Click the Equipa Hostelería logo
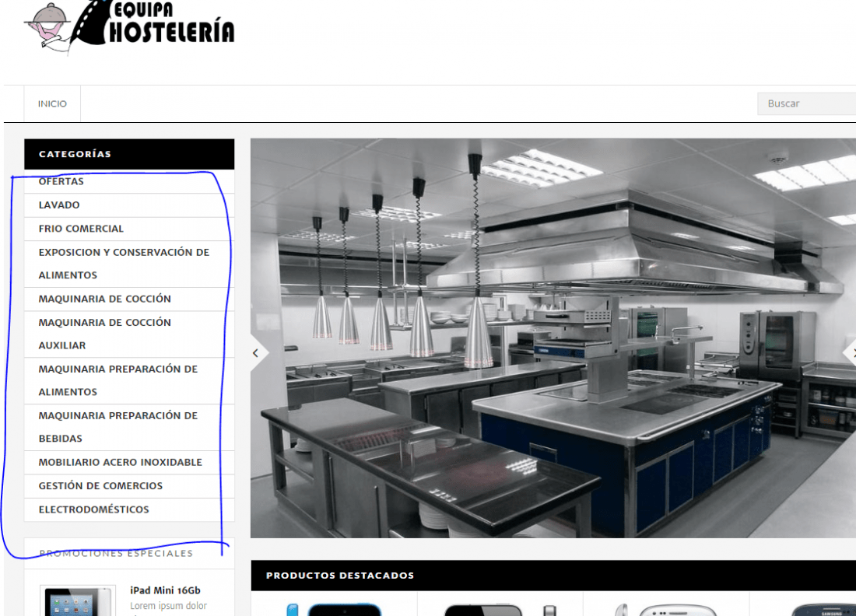856x616 pixels. coord(129,26)
